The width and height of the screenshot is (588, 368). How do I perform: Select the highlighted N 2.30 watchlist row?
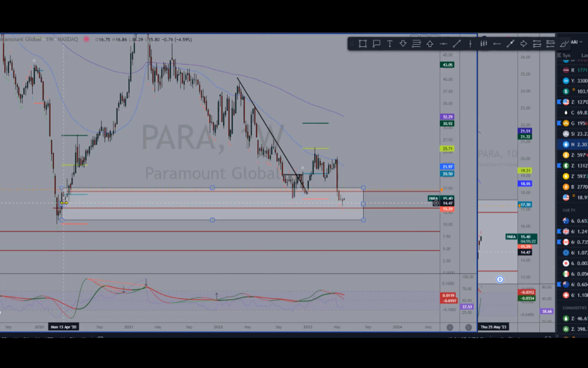[572, 144]
